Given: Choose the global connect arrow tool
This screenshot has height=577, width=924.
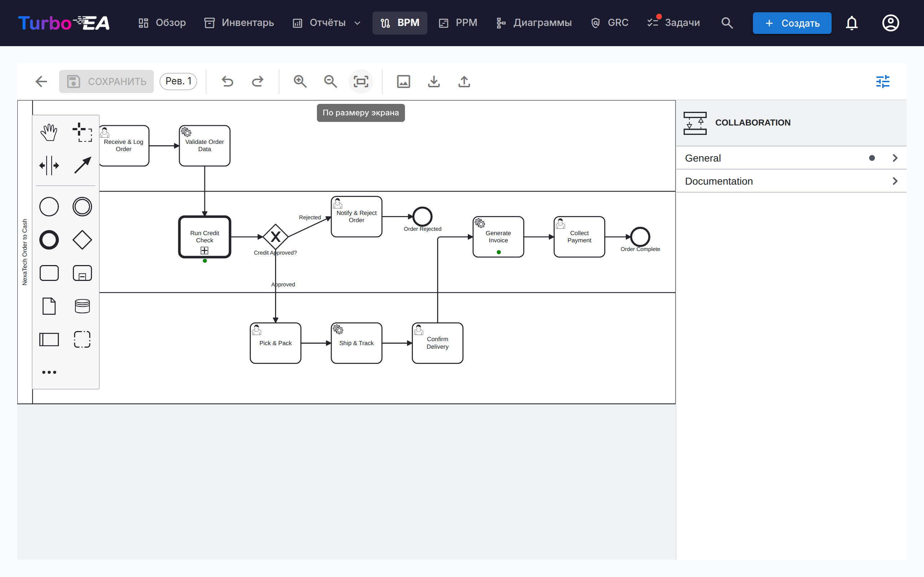Looking at the screenshot, I should click(x=82, y=166).
